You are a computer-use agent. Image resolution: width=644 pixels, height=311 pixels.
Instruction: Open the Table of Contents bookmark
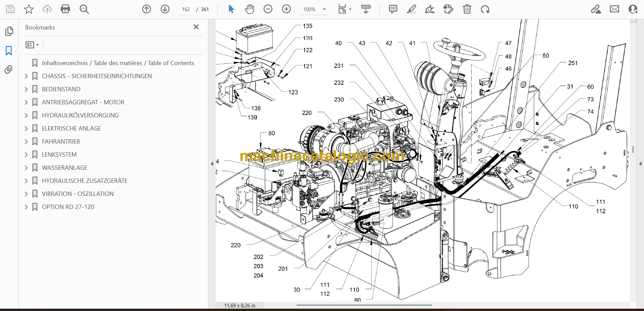(118, 63)
